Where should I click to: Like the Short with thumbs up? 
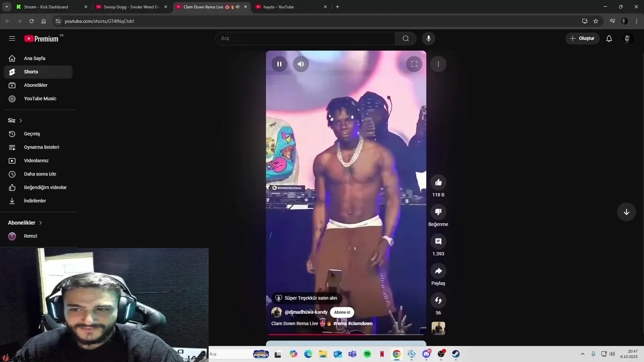click(438, 182)
